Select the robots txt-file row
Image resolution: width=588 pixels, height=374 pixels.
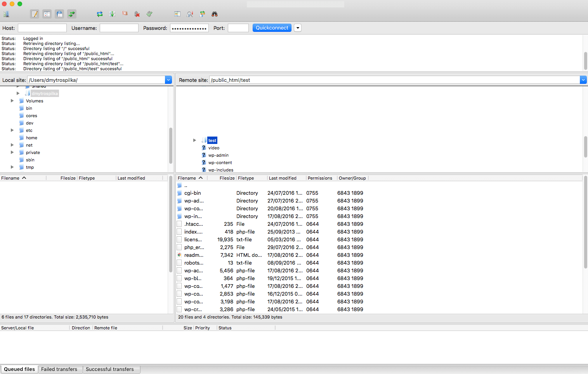[379, 263]
